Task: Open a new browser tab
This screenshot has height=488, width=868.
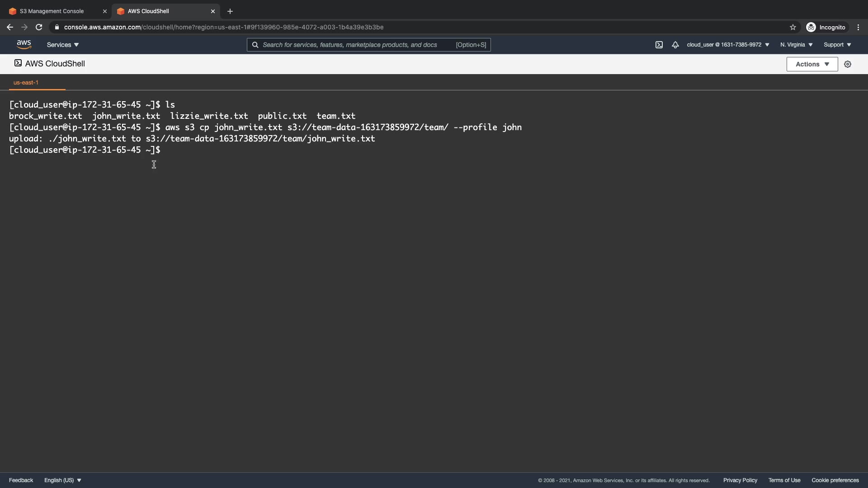Action: pyautogui.click(x=230, y=11)
